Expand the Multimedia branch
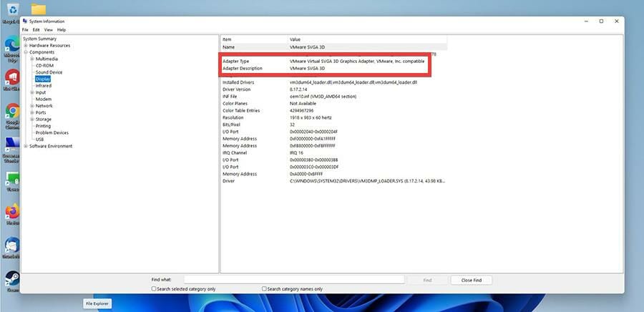Viewport: 644px width, 312px height. click(32, 59)
